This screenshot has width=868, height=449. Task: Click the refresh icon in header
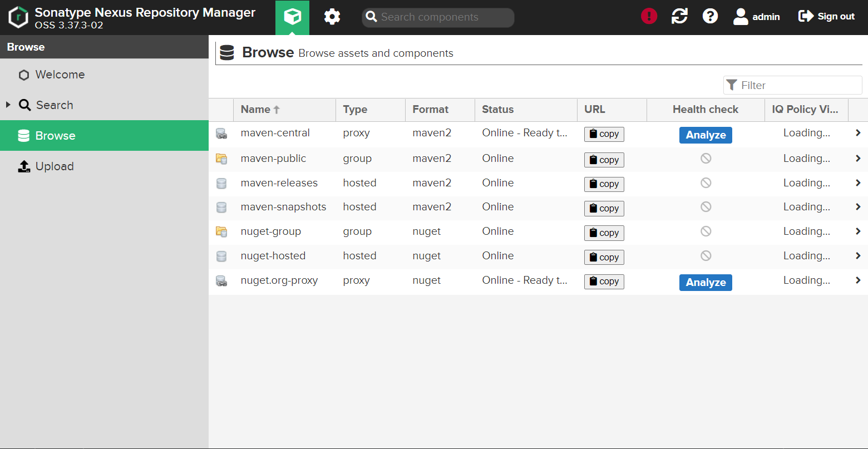click(679, 16)
